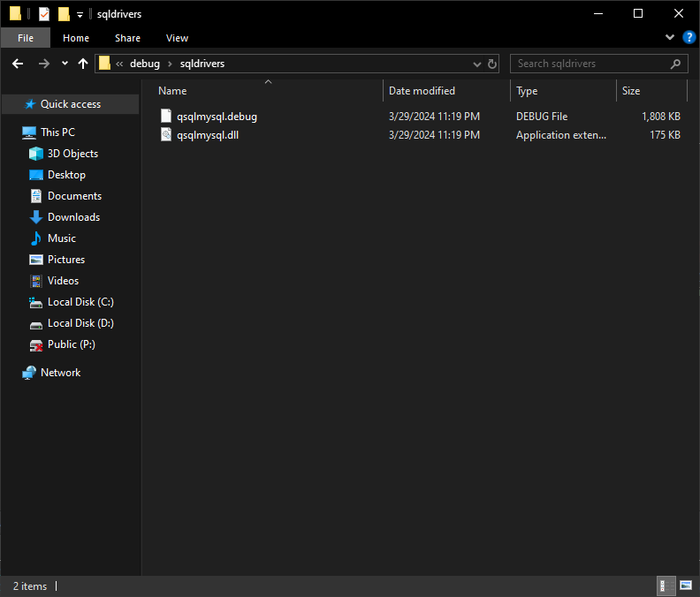Go back with the left arrow
The image size is (700, 597).
coord(18,64)
